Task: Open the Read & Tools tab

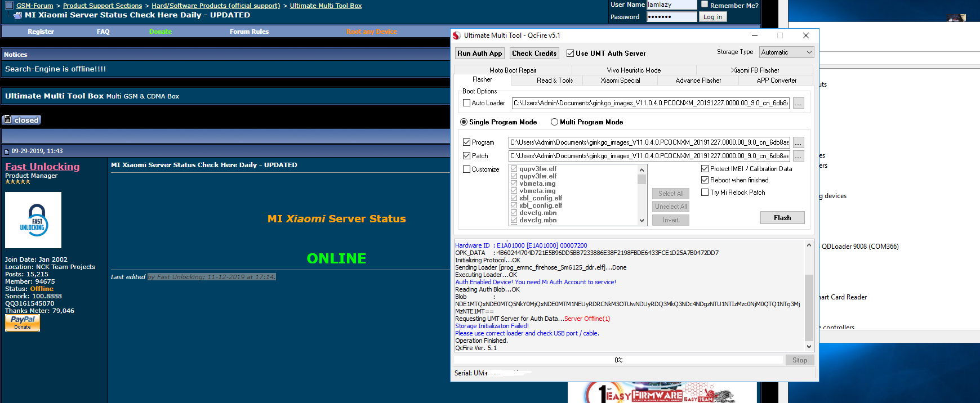Action: [555, 80]
